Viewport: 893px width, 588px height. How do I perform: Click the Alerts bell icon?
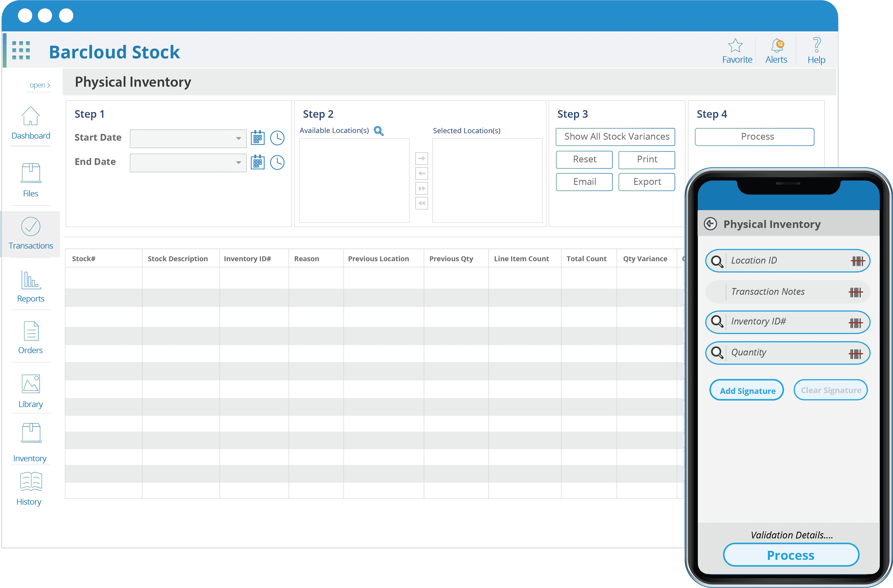click(776, 46)
